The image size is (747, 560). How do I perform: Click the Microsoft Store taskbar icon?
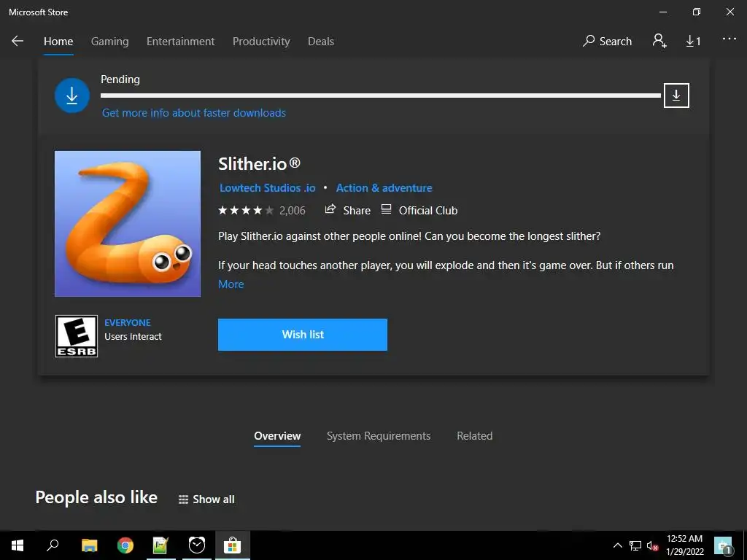[x=233, y=545]
